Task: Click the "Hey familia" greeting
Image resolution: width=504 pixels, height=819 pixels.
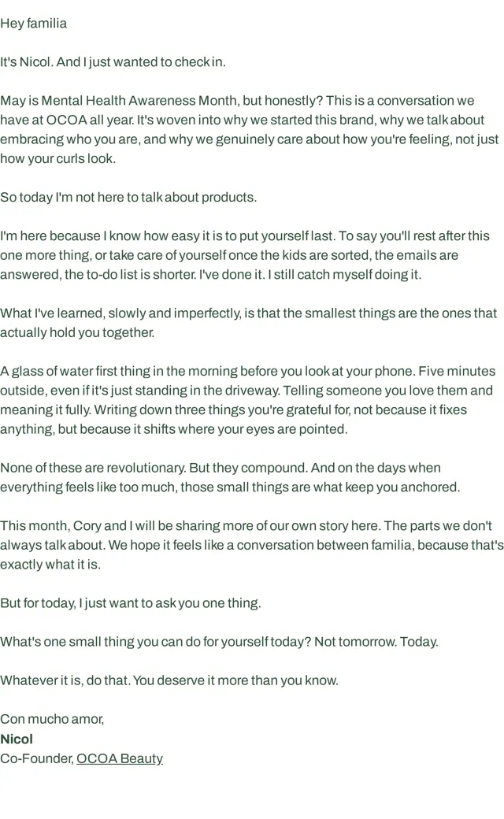Action: (x=33, y=24)
